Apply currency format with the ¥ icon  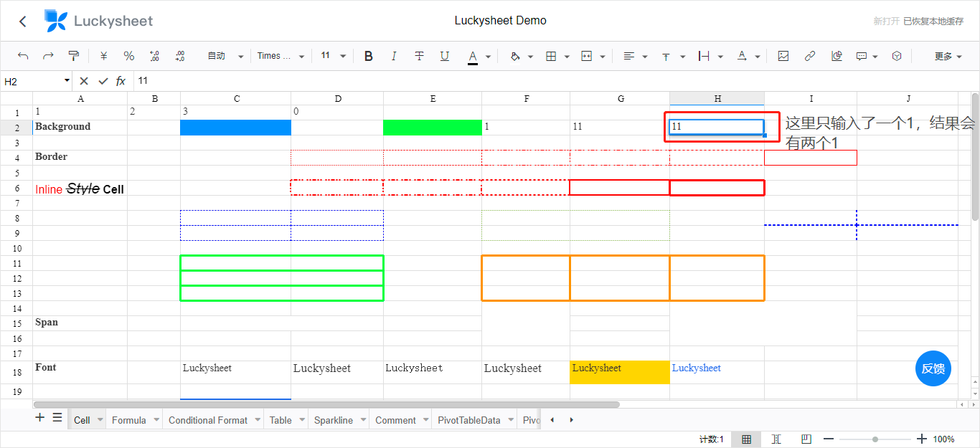coord(103,56)
